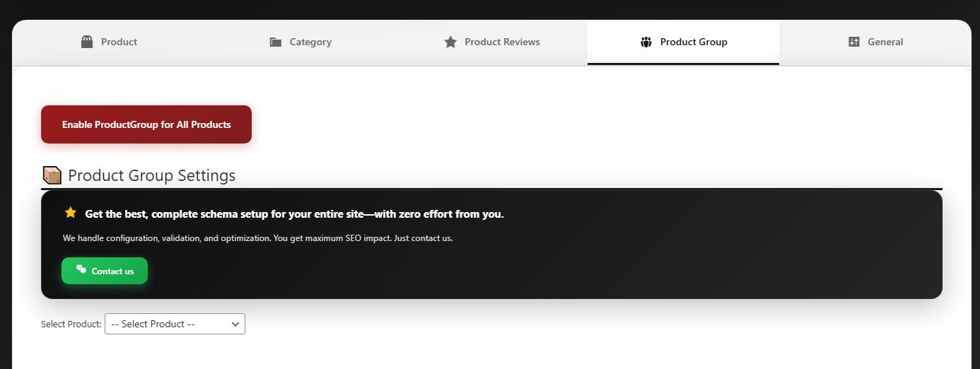This screenshot has height=369, width=980.
Task: Click the cardboard box icon beside Product Group Settings
Action: pos(52,175)
